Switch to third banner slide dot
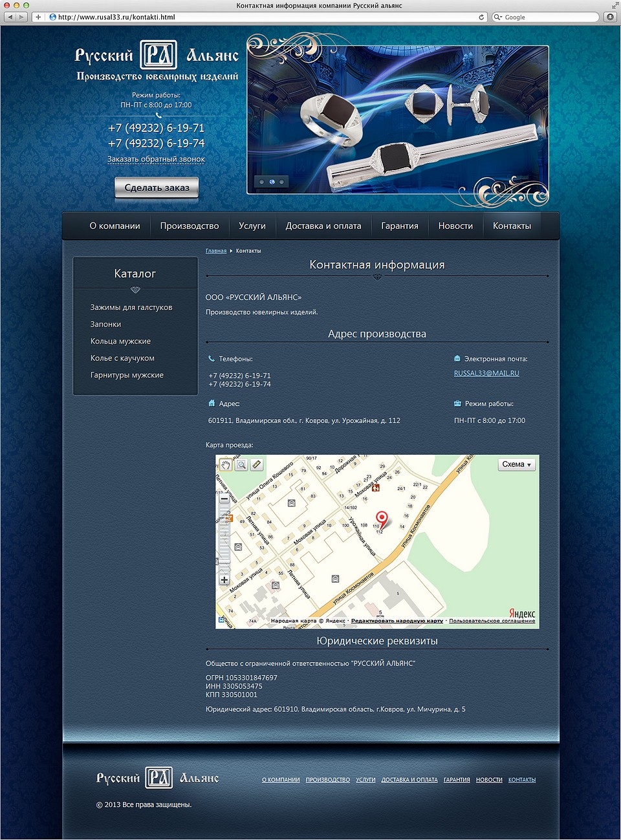Image resolution: width=621 pixels, height=840 pixels. coord(282,182)
